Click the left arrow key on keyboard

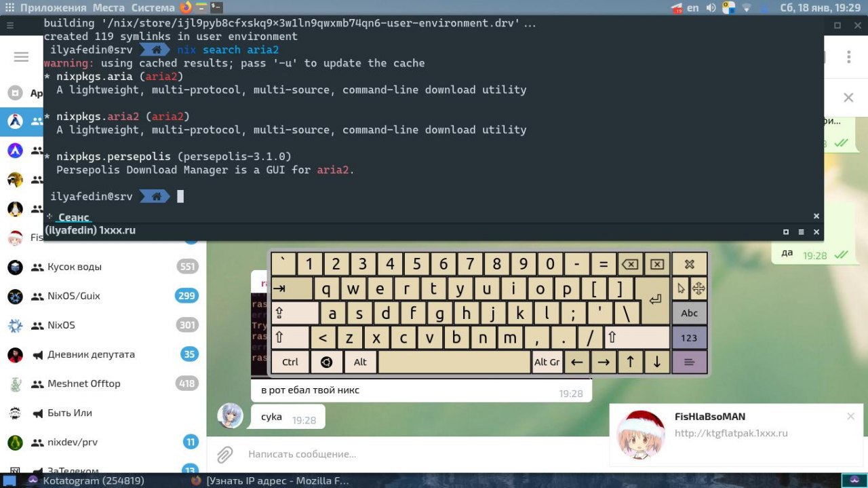pyautogui.click(x=576, y=362)
